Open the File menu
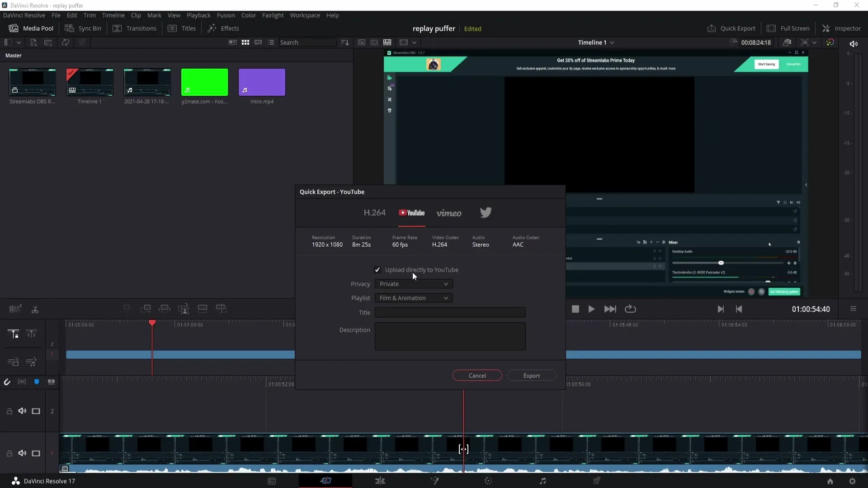This screenshot has width=868, height=488. click(56, 15)
